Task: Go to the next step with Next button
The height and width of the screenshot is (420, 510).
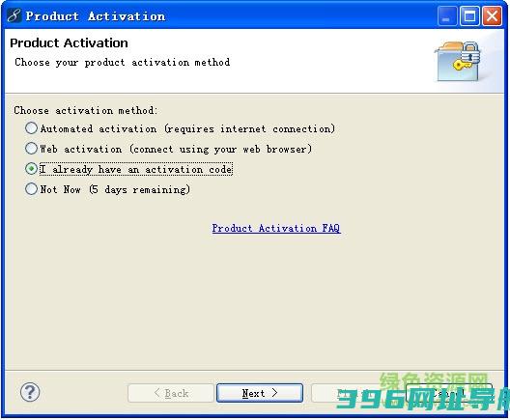Action: tap(260, 393)
